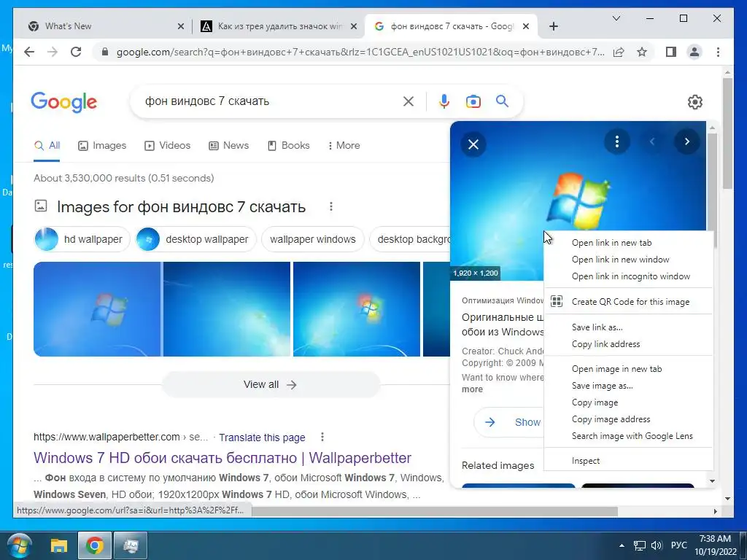Open the Windows Start button

[18, 545]
